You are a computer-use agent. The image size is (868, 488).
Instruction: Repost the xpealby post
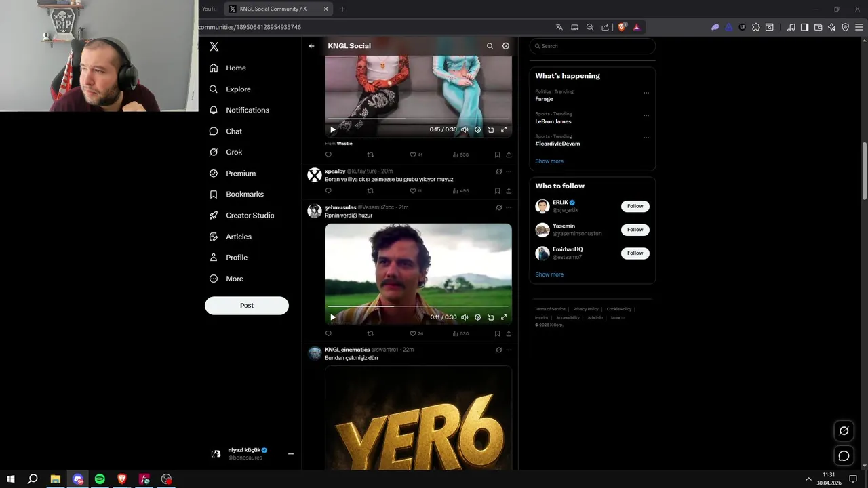coord(370,191)
